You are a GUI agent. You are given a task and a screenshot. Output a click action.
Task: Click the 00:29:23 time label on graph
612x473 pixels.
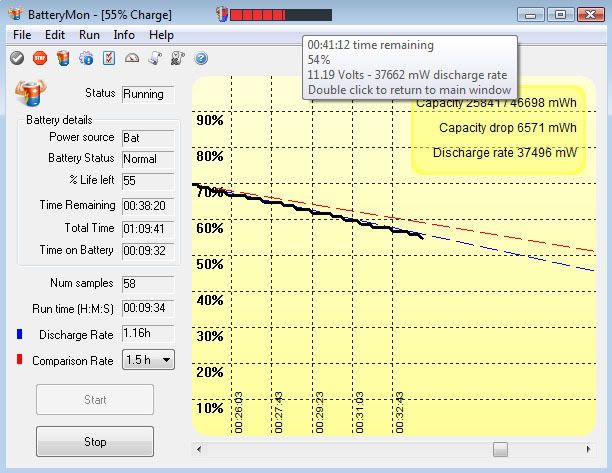point(319,413)
